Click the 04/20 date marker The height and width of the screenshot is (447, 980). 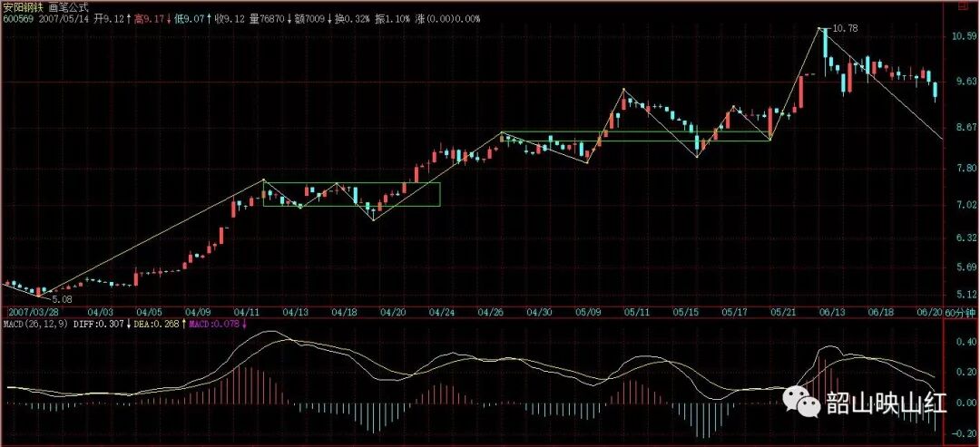[392, 312]
